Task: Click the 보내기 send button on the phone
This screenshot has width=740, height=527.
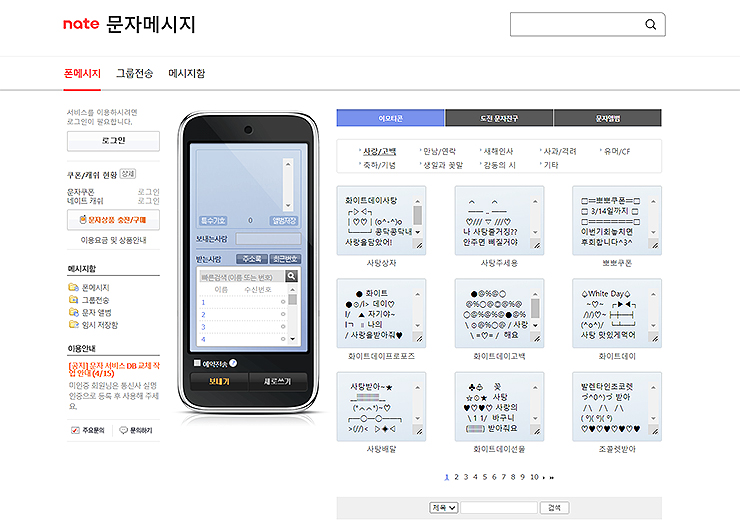Action: [x=219, y=381]
